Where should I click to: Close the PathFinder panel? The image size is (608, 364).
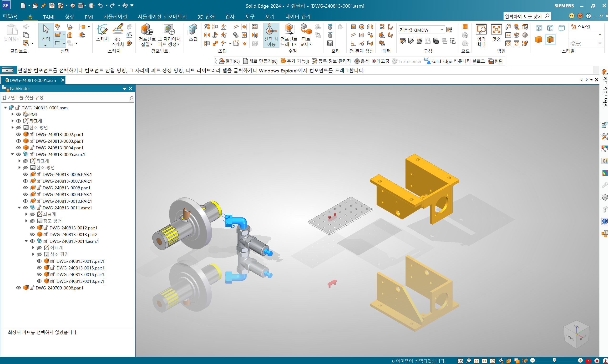pyautogui.click(x=131, y=88)
